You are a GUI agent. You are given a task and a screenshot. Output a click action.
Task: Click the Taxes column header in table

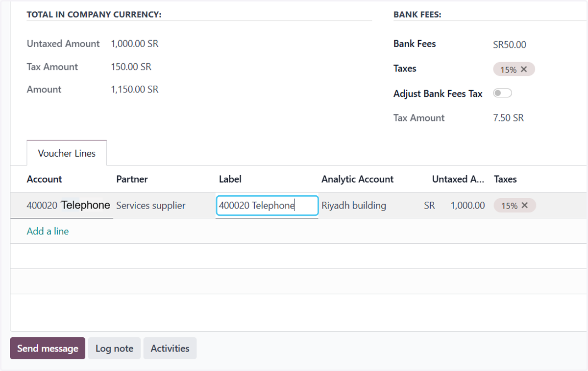click(x=505, y=179)
